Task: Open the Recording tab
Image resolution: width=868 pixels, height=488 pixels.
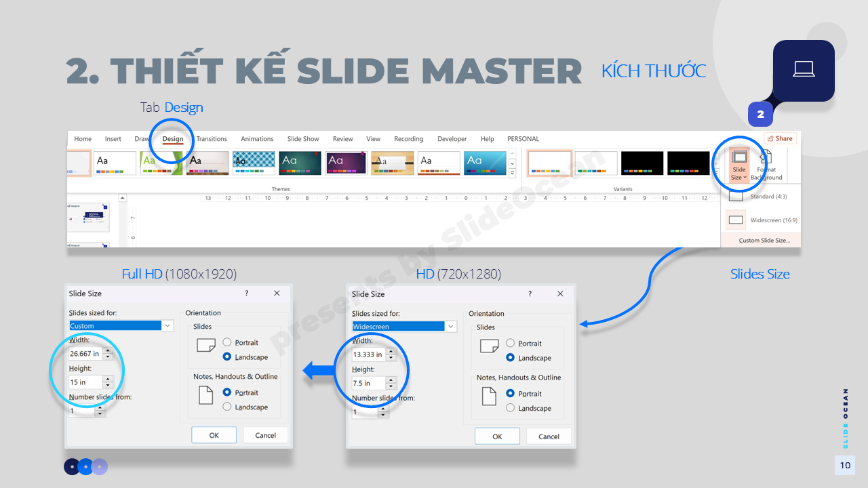Action: click(x=408, y=139)
